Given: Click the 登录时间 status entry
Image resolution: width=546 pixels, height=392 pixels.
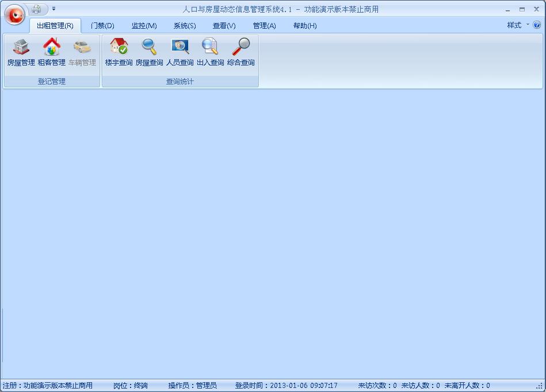Looking at the screenshot, I should [286, 386].
